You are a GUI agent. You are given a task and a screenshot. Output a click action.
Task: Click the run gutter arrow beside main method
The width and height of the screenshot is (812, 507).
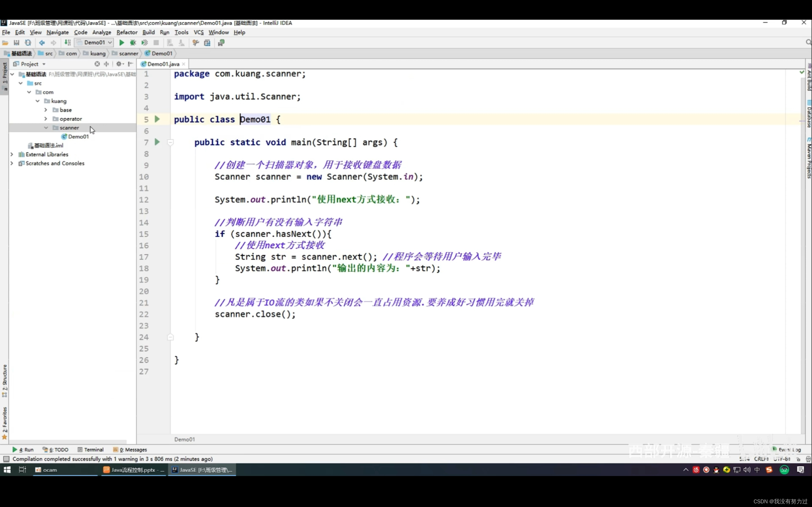157,142
